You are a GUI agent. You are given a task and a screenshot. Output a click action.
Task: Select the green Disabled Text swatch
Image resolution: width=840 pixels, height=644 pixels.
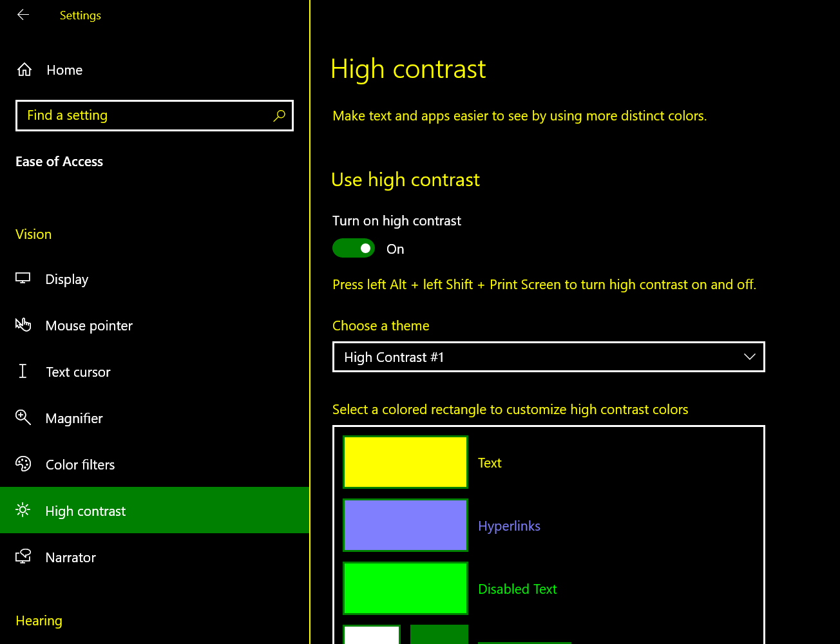(405, 588)
